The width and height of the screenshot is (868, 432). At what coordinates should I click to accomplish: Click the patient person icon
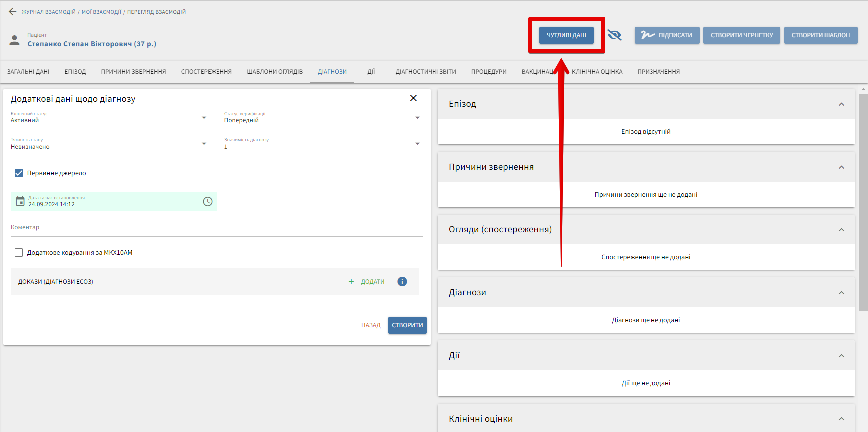click(x=15, y=40)
